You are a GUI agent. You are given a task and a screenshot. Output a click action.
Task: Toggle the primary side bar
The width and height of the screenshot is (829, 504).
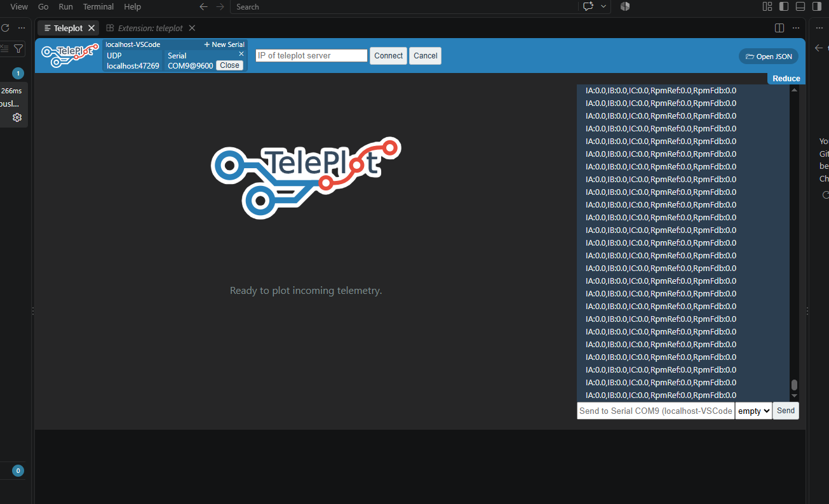[784, 6]
